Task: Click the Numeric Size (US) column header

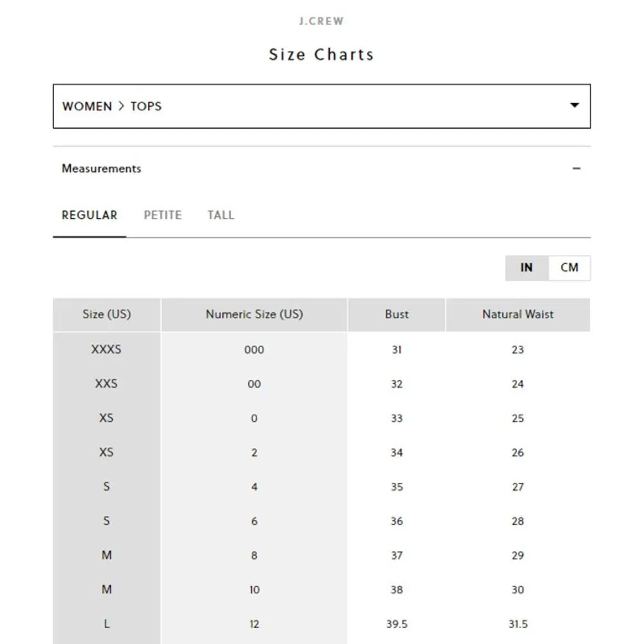Action: [x=254, y=315]
